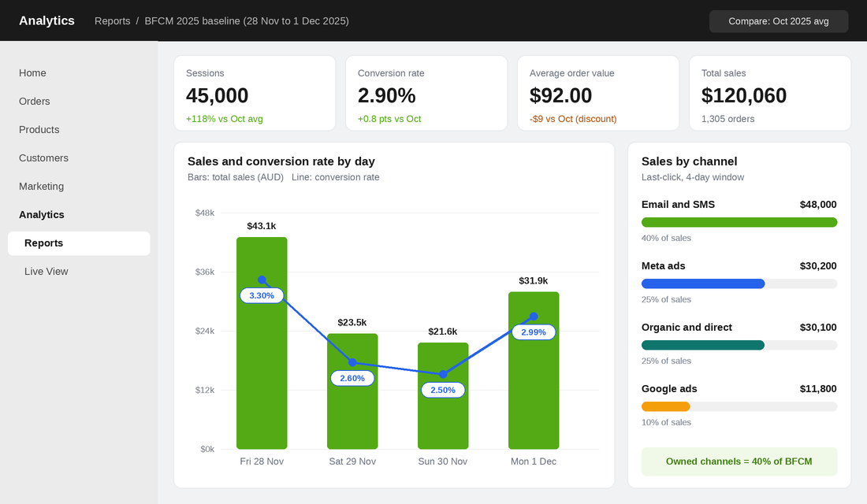Click the Last-click, 4-day window subtitle
The width and height of the screenshot is (867, 504).
coord(693,177)
